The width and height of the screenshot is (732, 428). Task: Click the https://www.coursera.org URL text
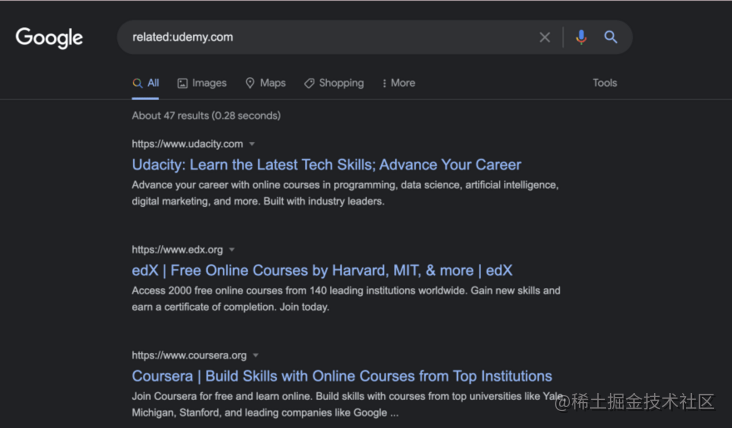click(x=189, y=355)
